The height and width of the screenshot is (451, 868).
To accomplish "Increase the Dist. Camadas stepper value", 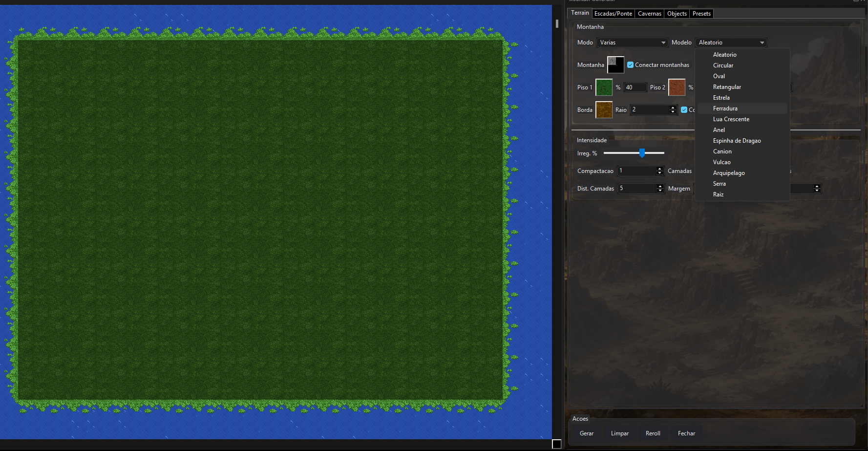I will coord(660,186).
